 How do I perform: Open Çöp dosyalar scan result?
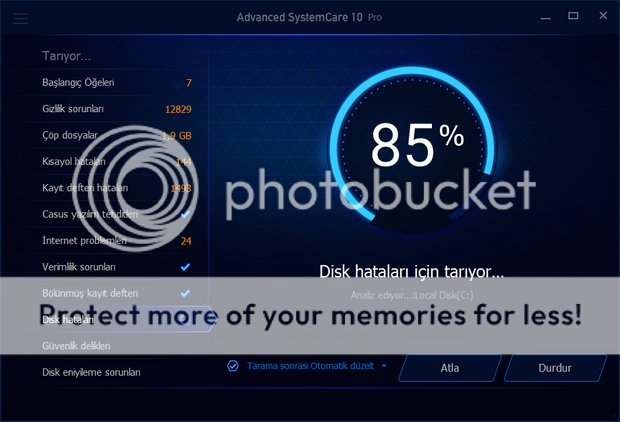click(117, 135)
